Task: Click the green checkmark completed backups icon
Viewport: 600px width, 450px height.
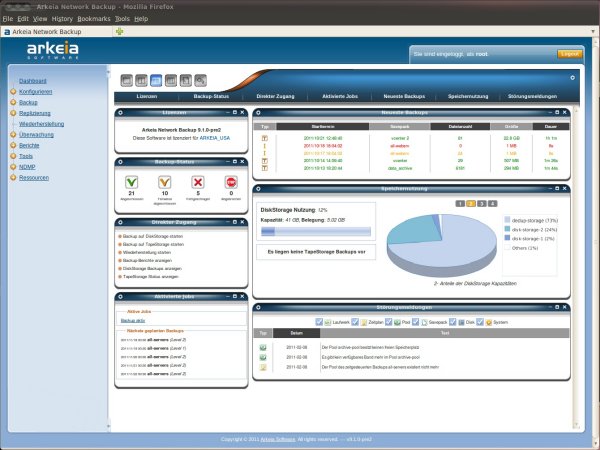Action: pyautogui.click(x=132, y=182)
